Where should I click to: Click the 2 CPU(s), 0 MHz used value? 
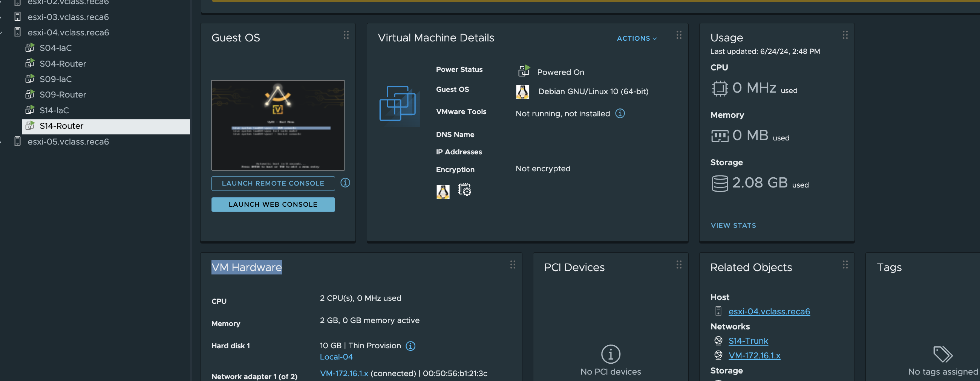[361, 298]
